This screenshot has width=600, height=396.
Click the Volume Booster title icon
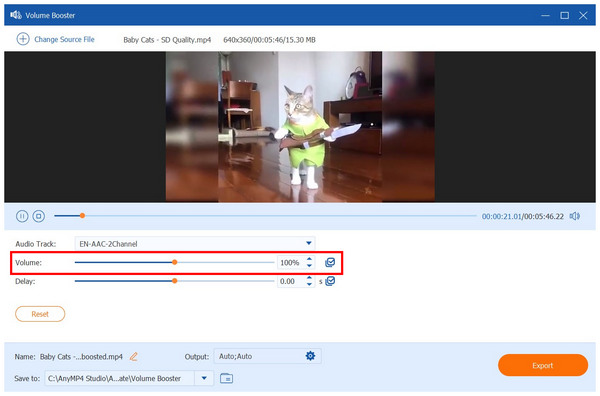coord(16,15)
